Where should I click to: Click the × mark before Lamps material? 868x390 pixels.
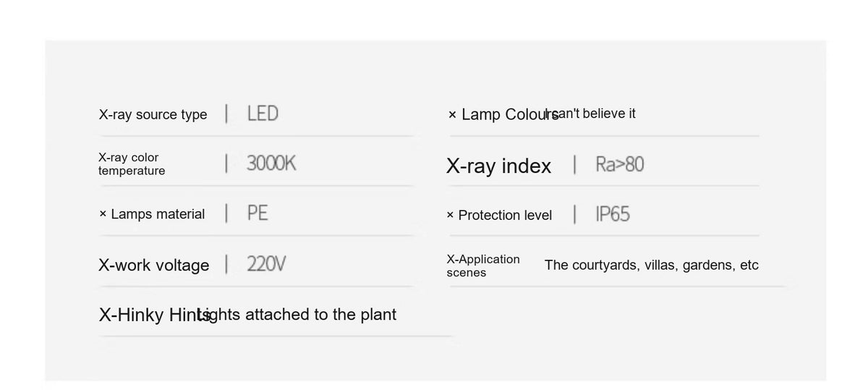(x=103, y=214)
